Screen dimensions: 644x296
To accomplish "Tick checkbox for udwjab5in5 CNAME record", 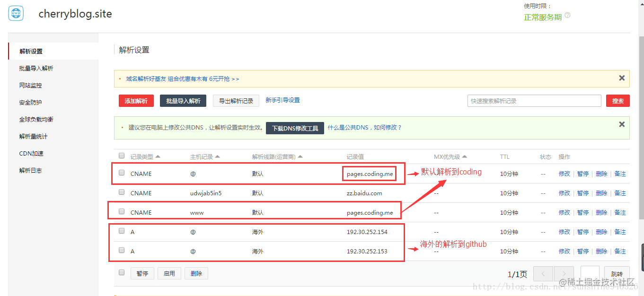I will pyautogui.click(x=122, y=192).
